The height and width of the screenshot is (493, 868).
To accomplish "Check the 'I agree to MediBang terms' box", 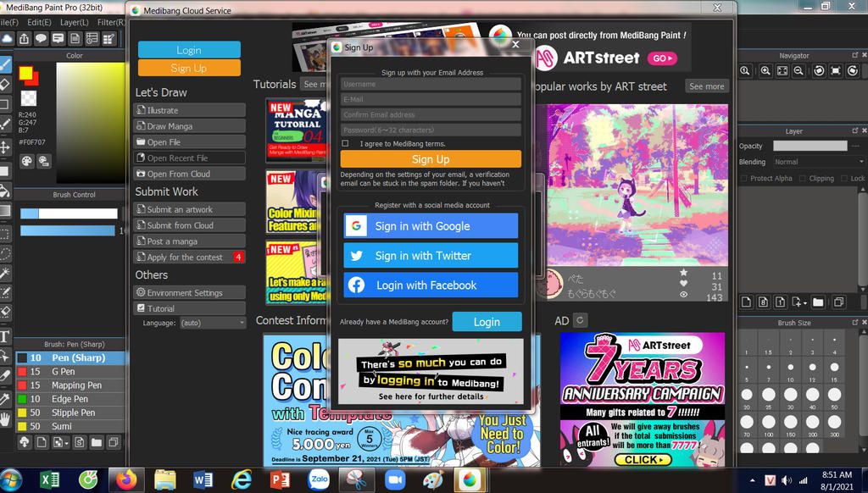I will tap(346, 143).
